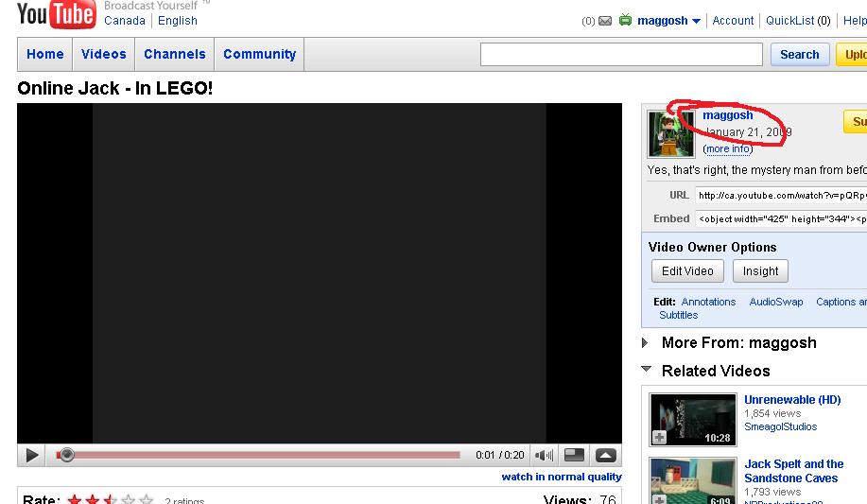Open Unrenewable (HD) video thumbnail
Viewport: 867px width, 504px height.
pos(693,420)
